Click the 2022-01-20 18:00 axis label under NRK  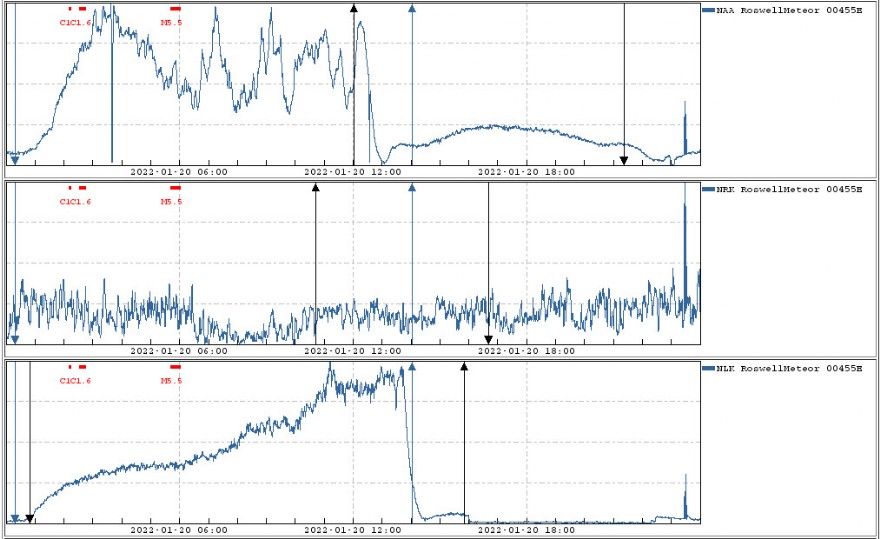[x=526, y=351]
